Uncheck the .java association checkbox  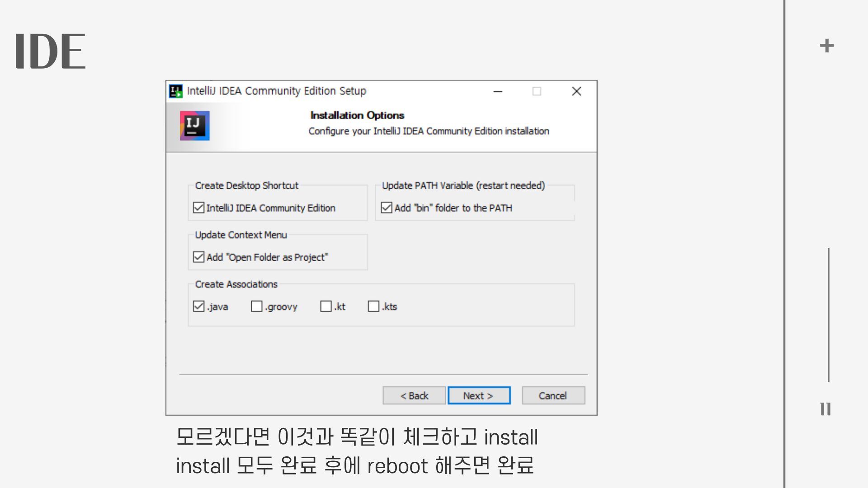click(x=199, y=306)
